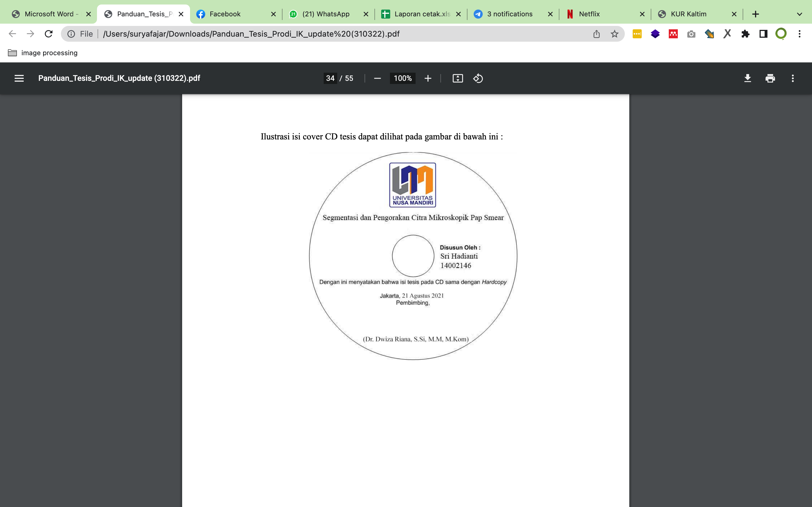Click the 100% zoom level field

(402, 78)
